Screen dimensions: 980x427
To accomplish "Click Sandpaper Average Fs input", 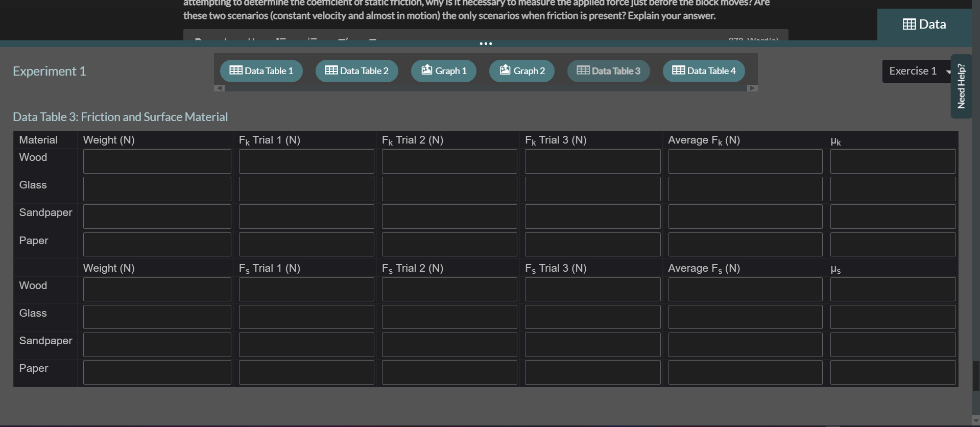I will tap(746, 345).
